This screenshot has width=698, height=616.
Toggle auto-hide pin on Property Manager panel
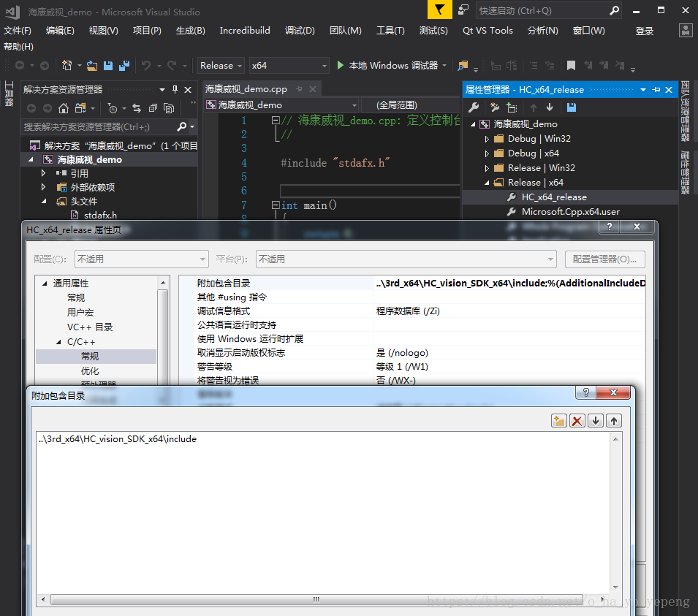[656, 89]
